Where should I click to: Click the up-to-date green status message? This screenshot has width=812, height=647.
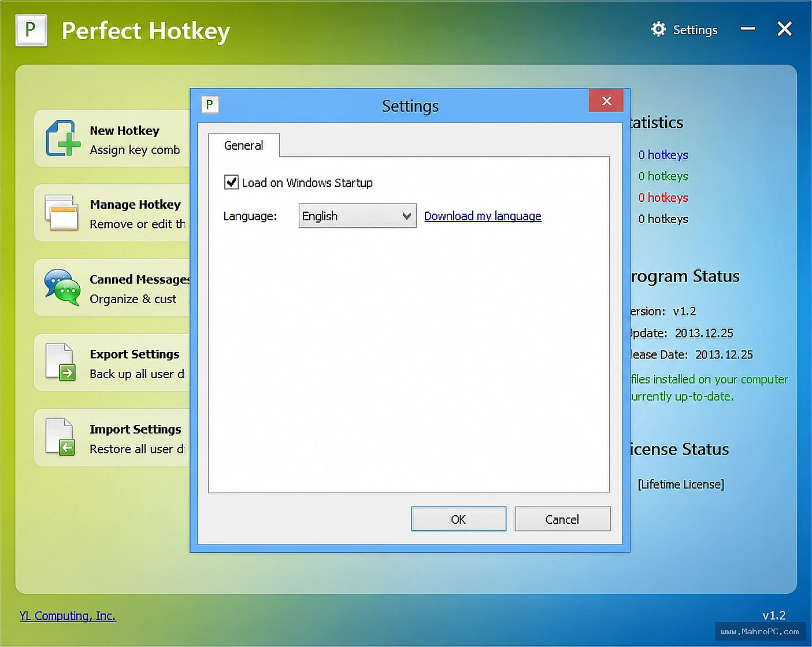[709, 388]
